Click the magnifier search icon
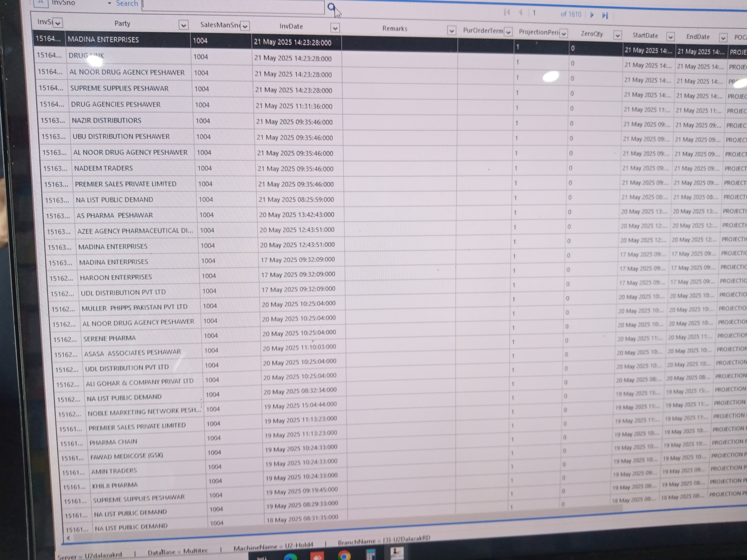Viewport: 747px width, 560px height. coord(331,7)
